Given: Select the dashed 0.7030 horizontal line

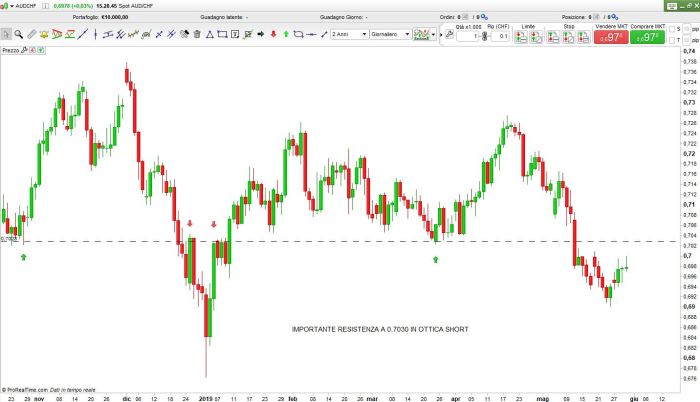Looking at the screenshot, I should (339, 242).
